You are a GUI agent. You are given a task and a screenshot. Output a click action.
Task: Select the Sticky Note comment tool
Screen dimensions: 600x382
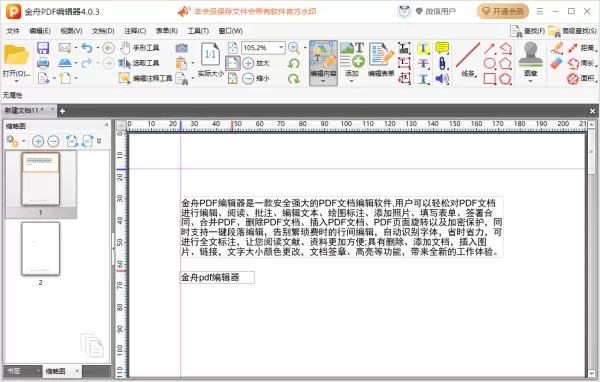pyautogui.click(x=442, y=48)
